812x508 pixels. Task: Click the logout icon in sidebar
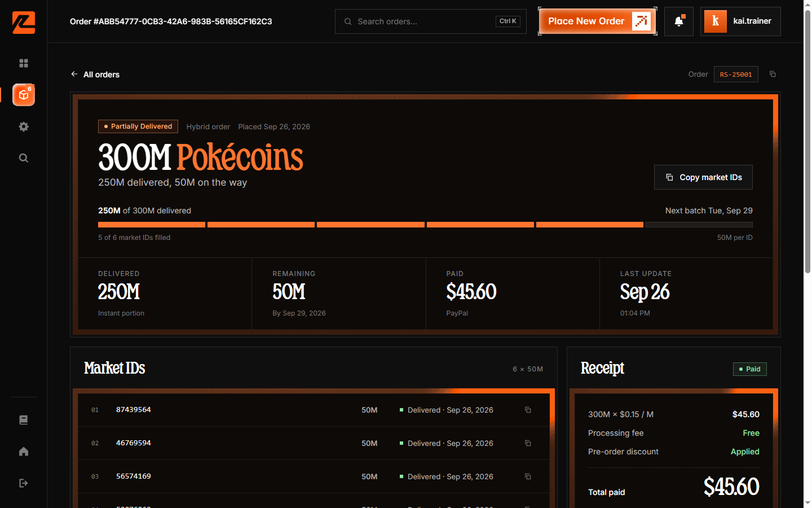pyautogui.click(x=24, y=483)
